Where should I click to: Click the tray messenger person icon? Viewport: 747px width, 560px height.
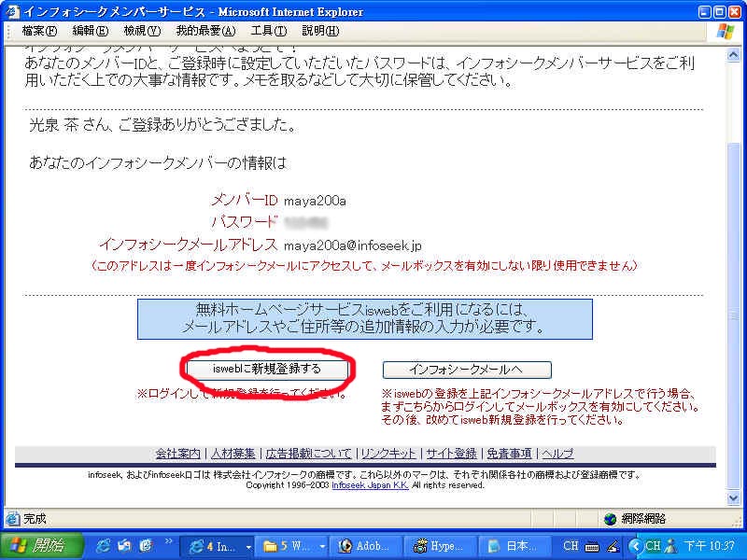[x=670, y=546]
